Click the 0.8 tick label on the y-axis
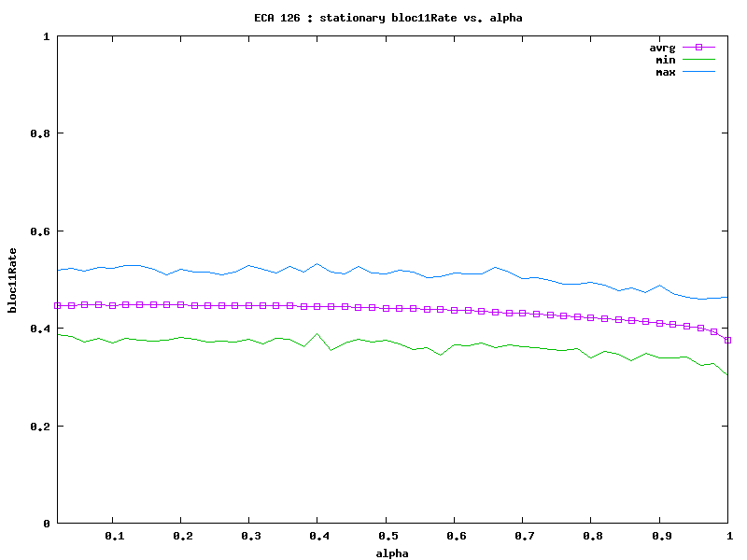 point(41,133)
